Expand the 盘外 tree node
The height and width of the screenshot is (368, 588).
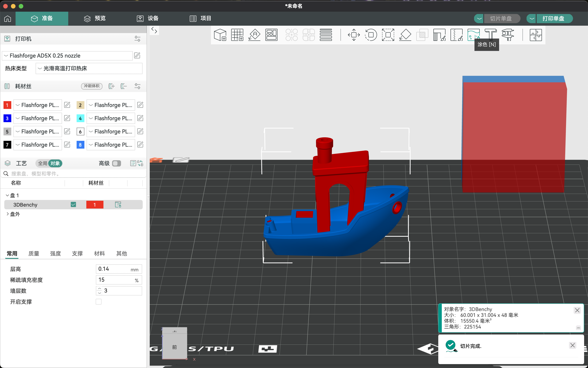tap(7, 214)
